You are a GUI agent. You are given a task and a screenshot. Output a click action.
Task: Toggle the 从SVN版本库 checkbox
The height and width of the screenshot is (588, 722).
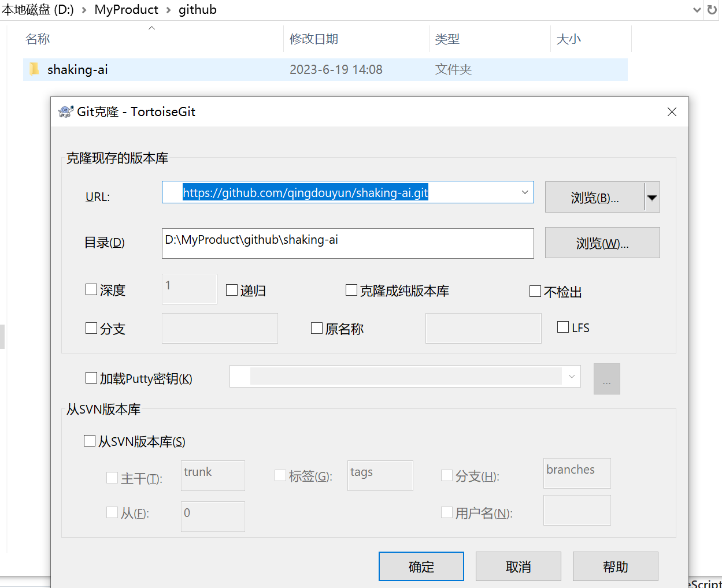90,441
